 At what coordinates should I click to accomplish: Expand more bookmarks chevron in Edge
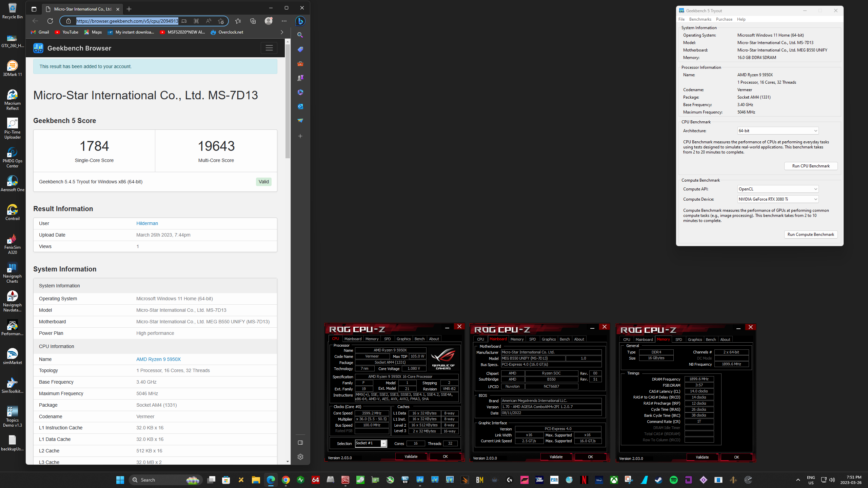pyautogui.click(x=282, y=32)
